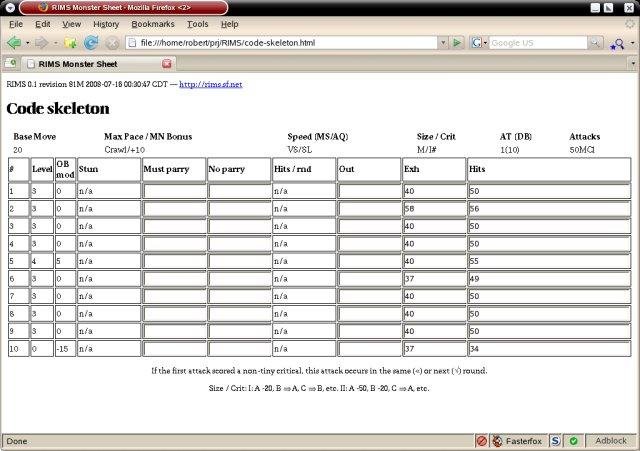Click the green checkmark status icon
Screen dimensions: 640x451
point(573,441)
